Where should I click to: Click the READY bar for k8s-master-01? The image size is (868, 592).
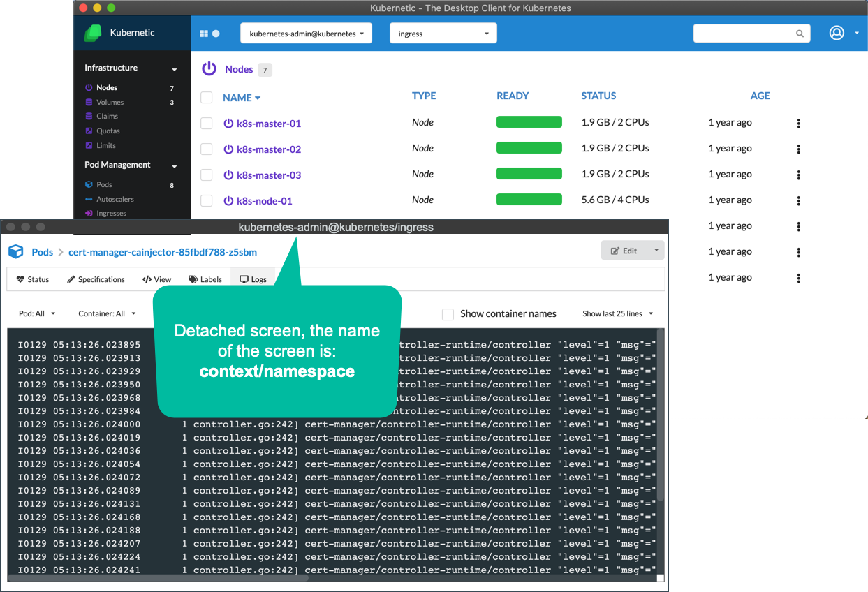pos(529,122)
